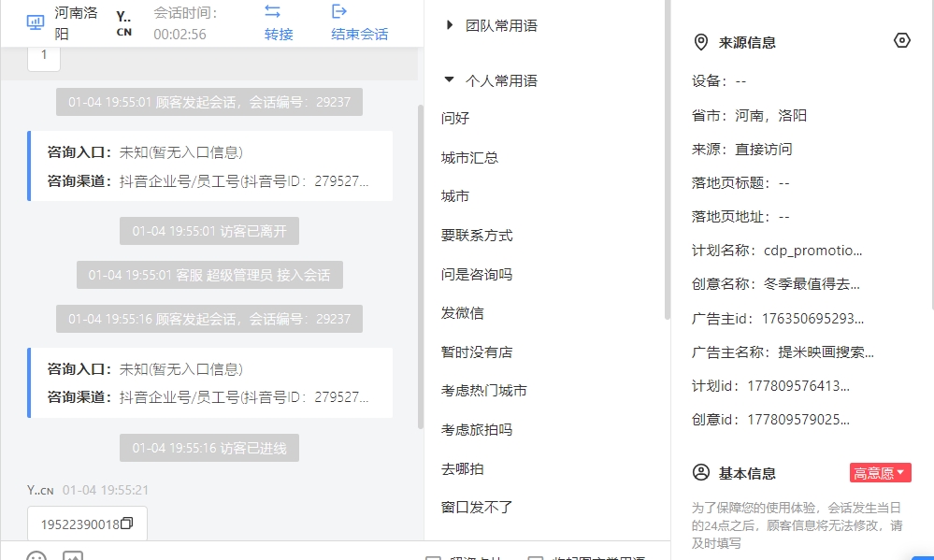Image resolution: width=934 pixels, height=560 pixels.
Task: Select the 窗口发不了 quick phrase
Action: [x=477, y=508]
